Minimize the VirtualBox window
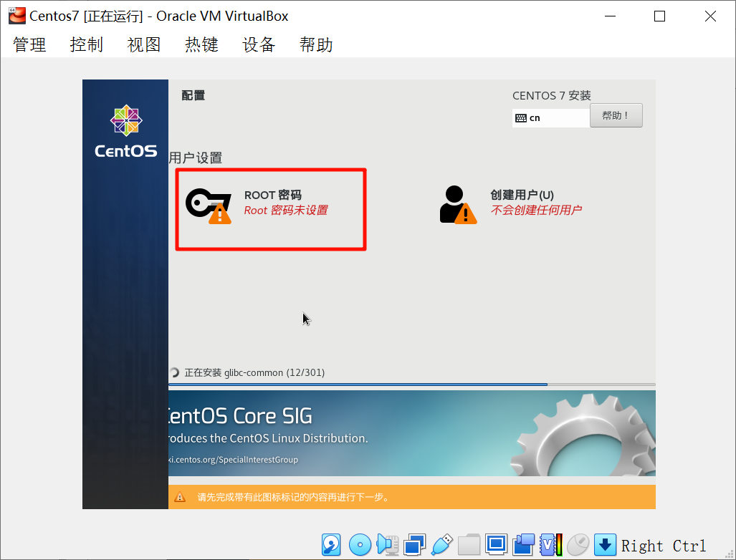Viewport: 736px width, 560px height. [610, 16]
